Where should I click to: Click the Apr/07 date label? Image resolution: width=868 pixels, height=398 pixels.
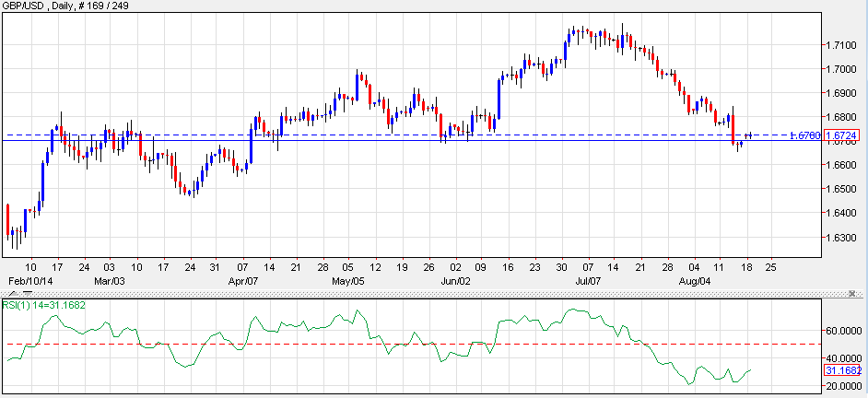coord(242,278)
